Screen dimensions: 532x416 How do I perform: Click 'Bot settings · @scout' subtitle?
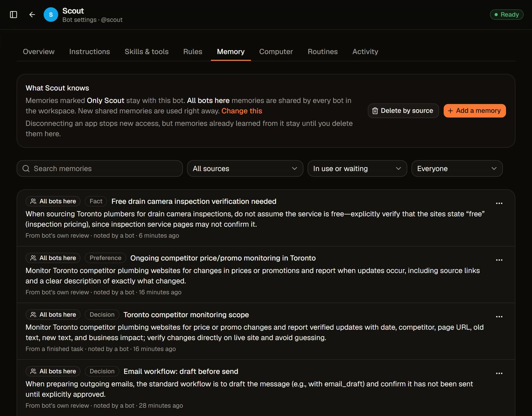coord(92,20)
